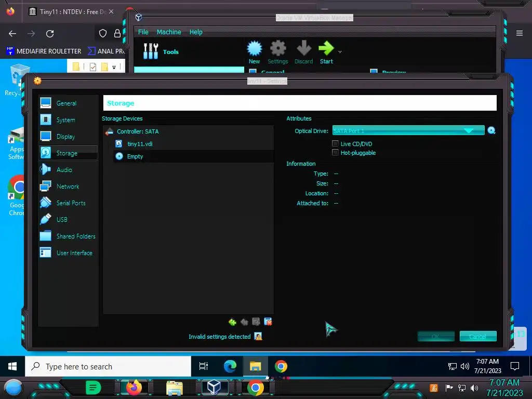Click the green notes icon in the bottom dock
This screenshot has height=399, width=532.
(x=93, y=388)
